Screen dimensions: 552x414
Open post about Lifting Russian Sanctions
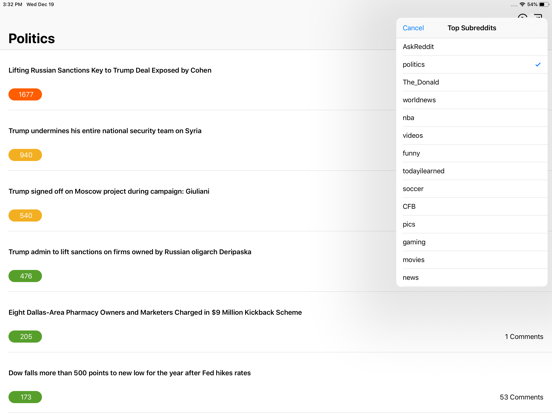pyautogui.click(x=110, y=70)
